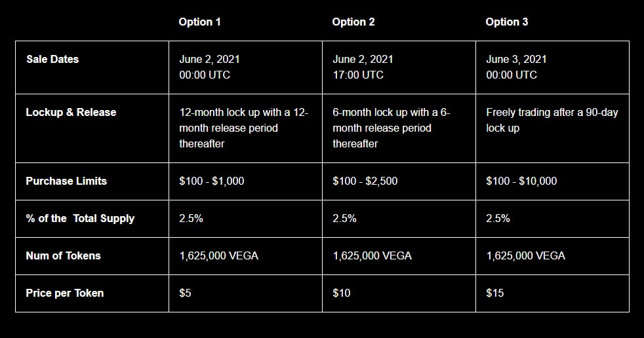Click the $15 price per token cell
This screenshot has width=644, height=338.
pos(495,293)
